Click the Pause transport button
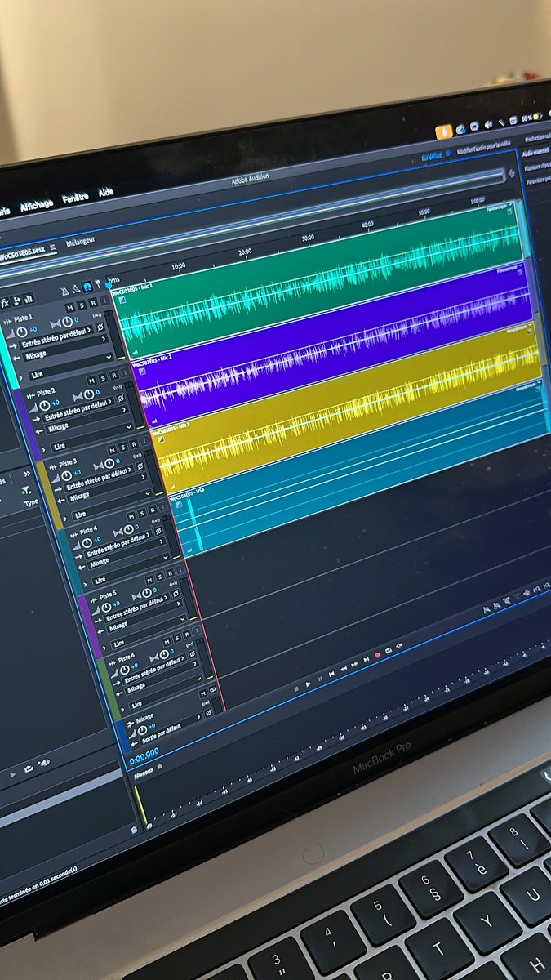Screen dimensions: 551x980 click(320, 679)
